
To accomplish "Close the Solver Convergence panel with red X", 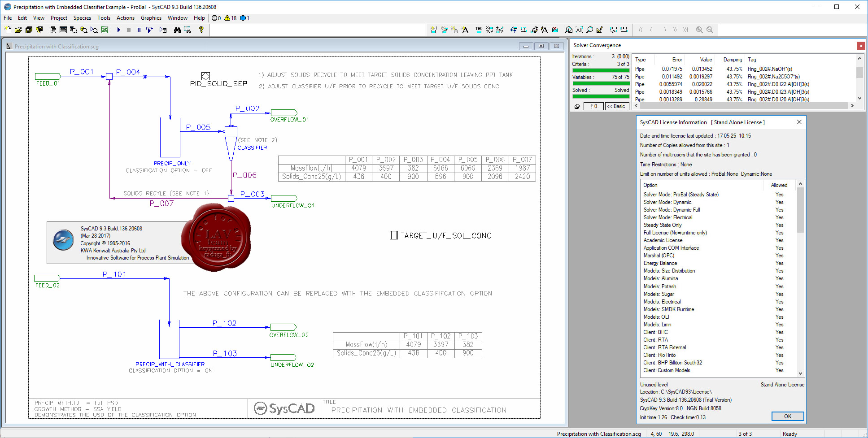I will 860,46.
